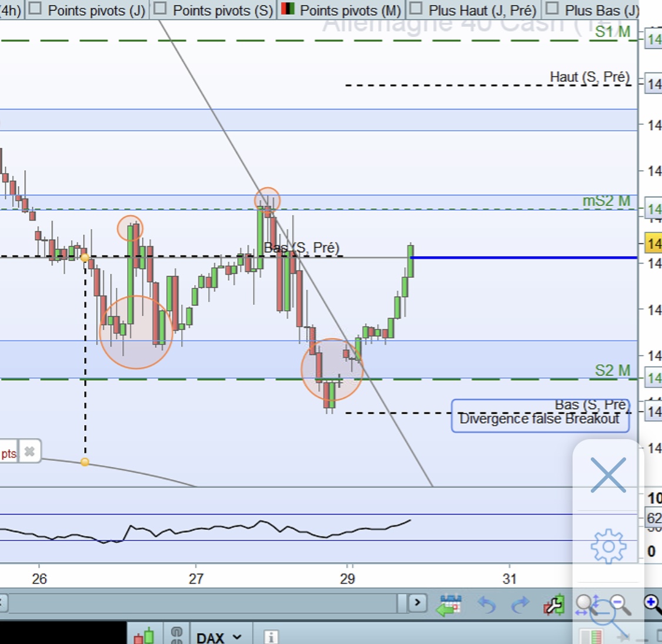This screenshot has width=662, height=644.
Task: Click the chain link icon beside DAX
Action: click(x=177, y=635)
